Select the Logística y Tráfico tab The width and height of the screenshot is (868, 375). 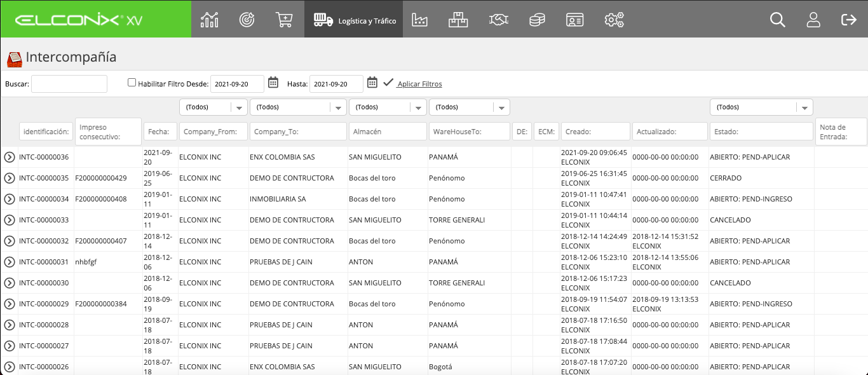[354, 19]
